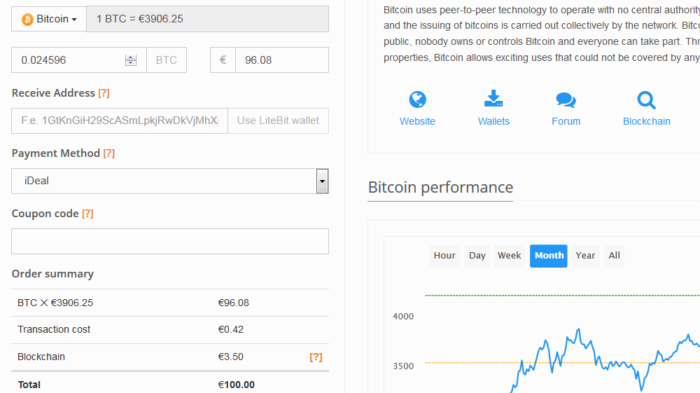Switch chart to Day view
This screenshot has width=700, height=393.
[x=477, y=256]
